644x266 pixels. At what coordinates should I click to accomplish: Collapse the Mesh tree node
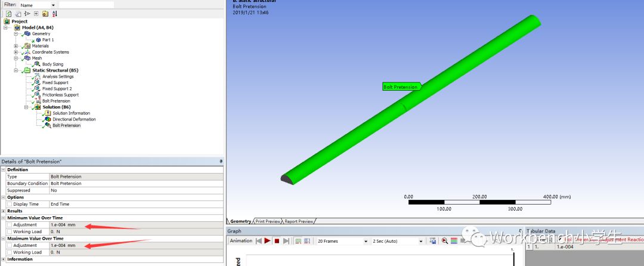[x=16, y=58]
